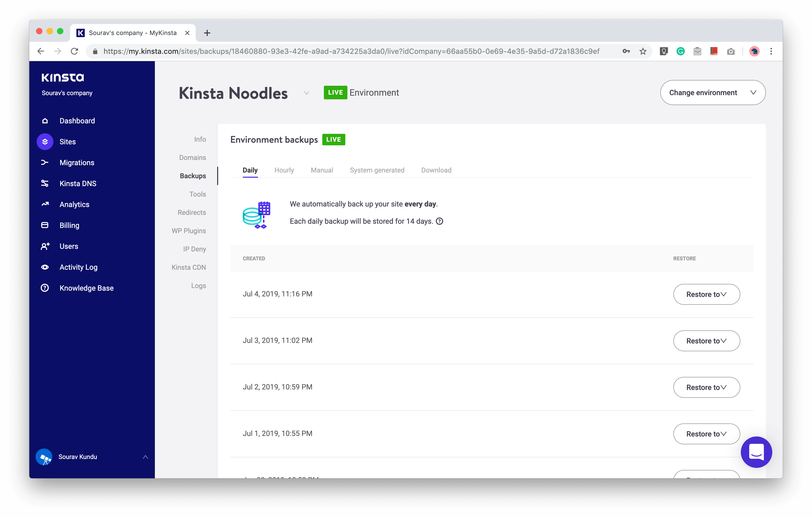
Task: Bookmark this page with the star
Action: pos(643,51)
